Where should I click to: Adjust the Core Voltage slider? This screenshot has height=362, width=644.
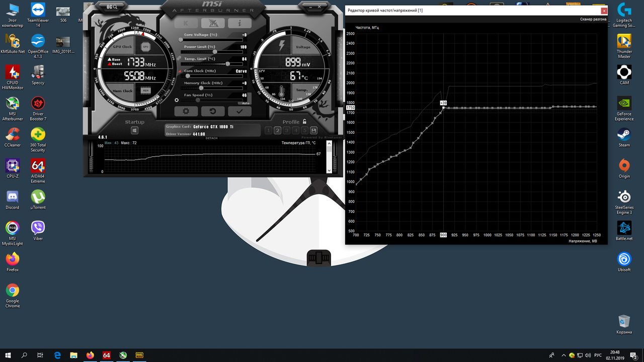[x=211, y=40]
